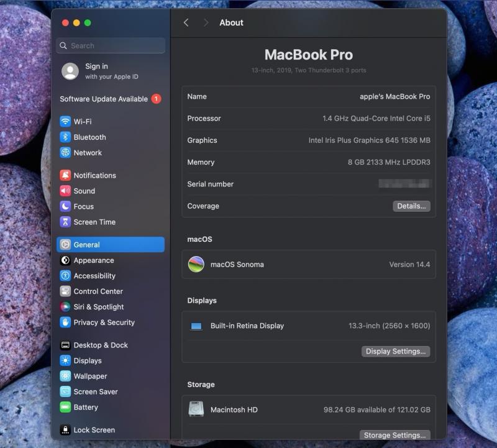Open the Wallpaper icon
Screen dimensions: 497x448
[65, 376]
